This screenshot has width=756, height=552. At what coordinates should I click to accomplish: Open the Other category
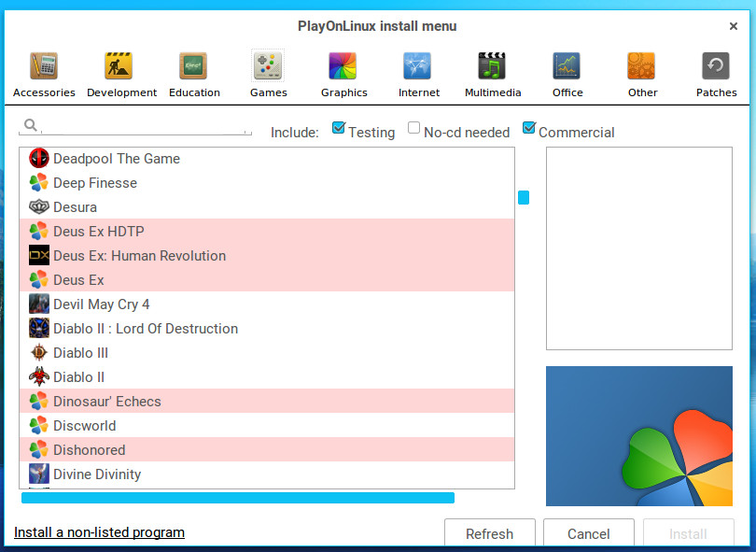(x=642, y=74)
